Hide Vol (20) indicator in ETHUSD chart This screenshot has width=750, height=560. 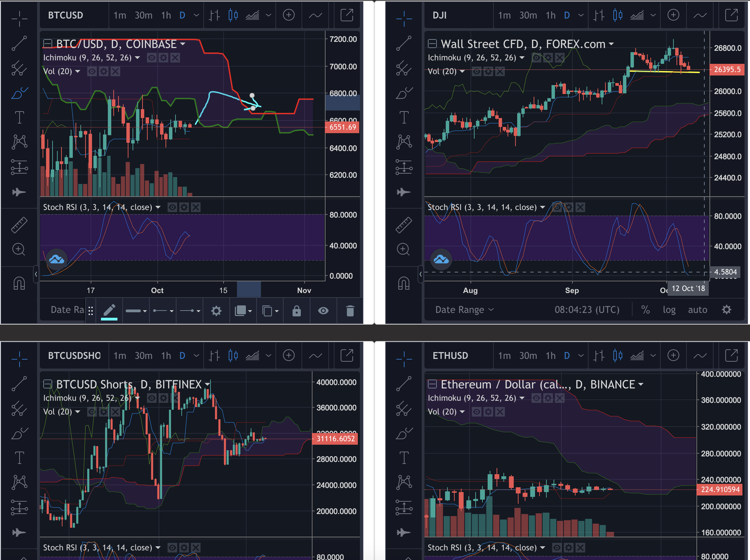(477, 412)
